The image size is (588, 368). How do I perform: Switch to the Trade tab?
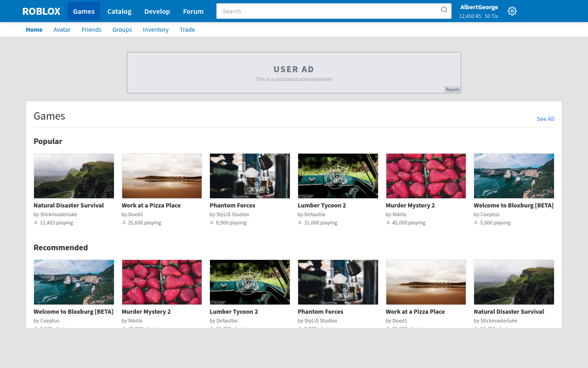(x=187, y=29)
